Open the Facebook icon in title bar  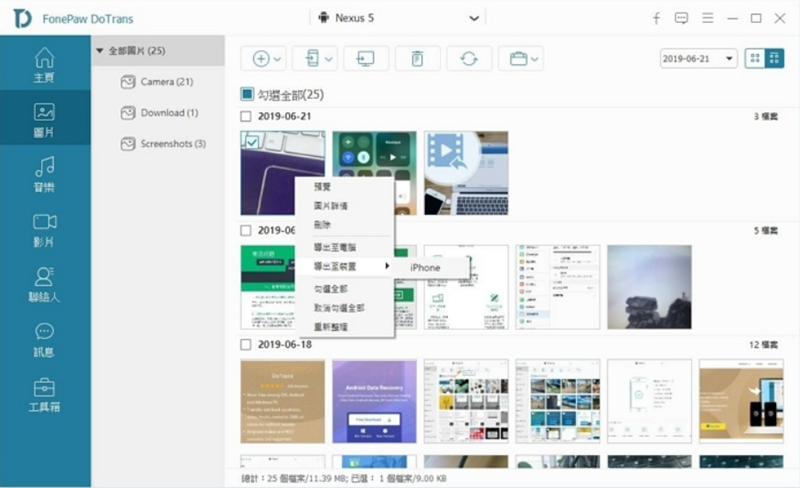pos(657,18)
